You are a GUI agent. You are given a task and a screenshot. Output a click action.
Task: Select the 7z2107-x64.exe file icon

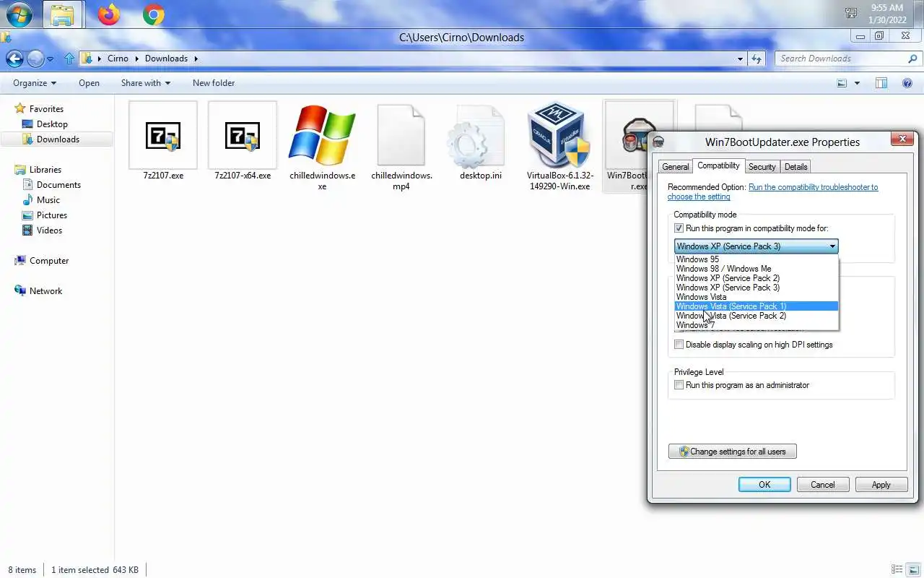[x=243, y=135]
